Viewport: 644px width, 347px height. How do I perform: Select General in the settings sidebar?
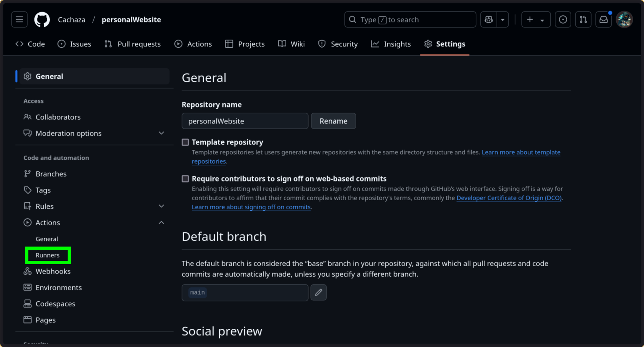[x=94, y=76]
